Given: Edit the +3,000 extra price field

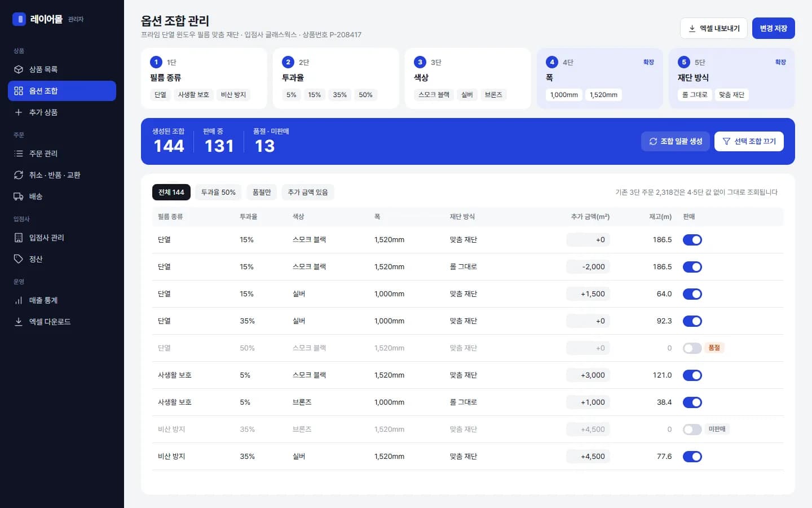Looking at the screenshot, I should click(588, 375).
